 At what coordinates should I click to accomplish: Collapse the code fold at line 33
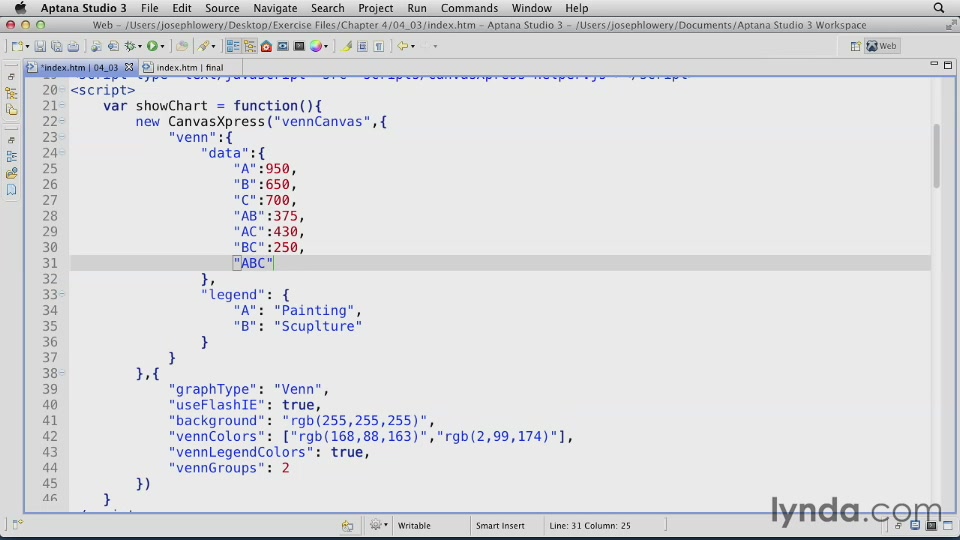(x=62, y=294)
